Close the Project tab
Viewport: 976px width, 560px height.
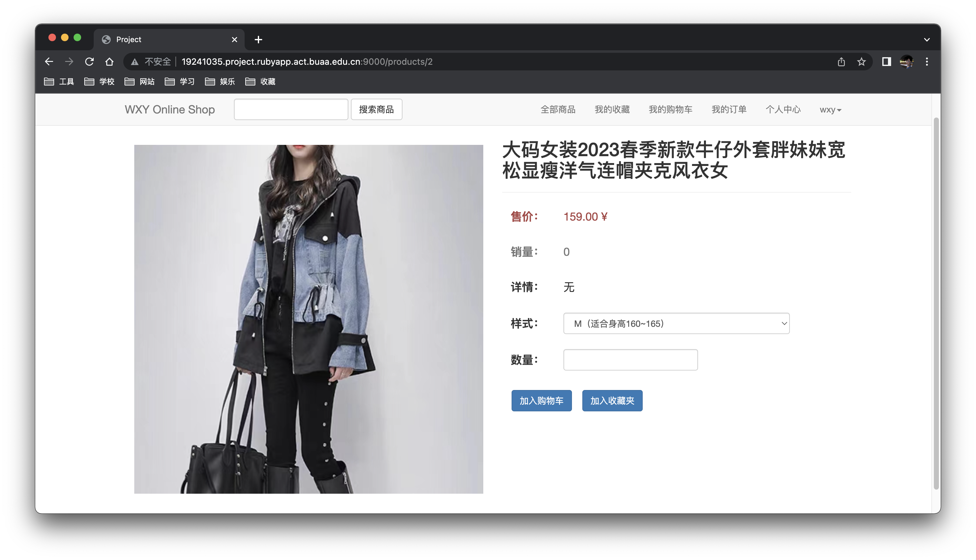click(x=234, y=39)
